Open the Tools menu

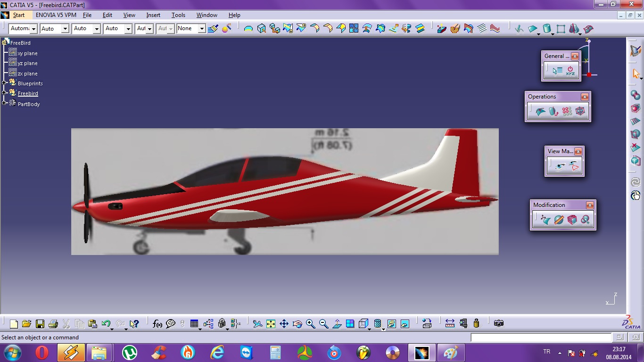pyautogui.click(x=178, y=15)
